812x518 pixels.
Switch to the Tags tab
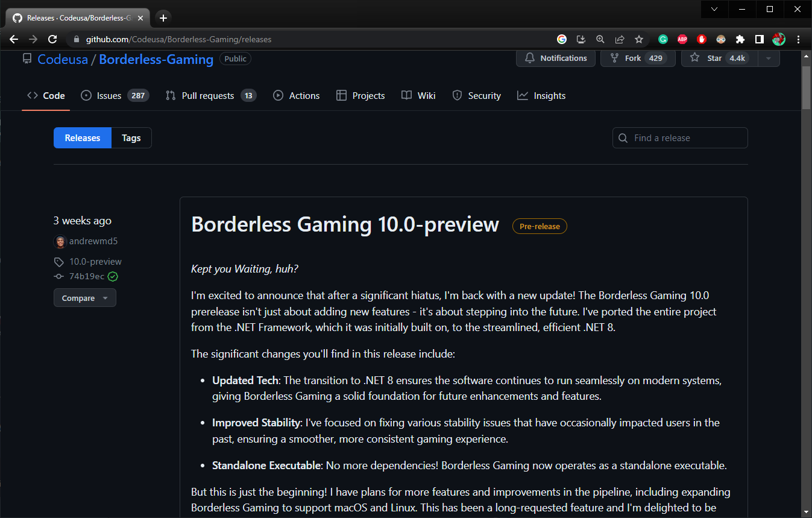coord(131,138)
